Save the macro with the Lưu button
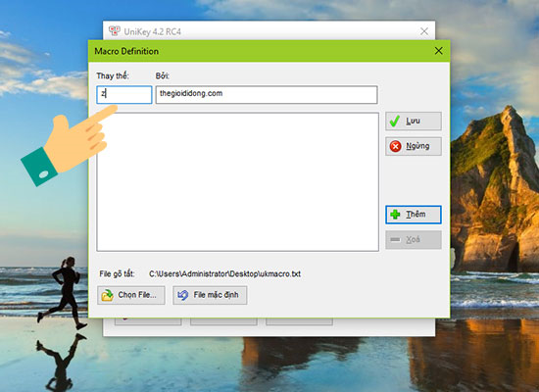 (x=414, y=122)
